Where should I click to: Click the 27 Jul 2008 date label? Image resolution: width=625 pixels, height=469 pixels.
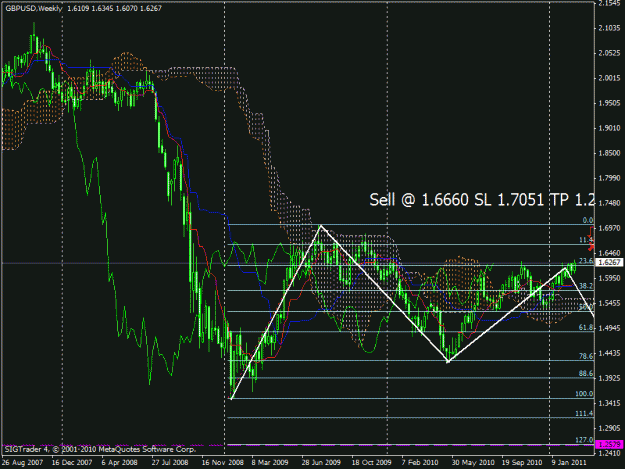pos(170,463)
